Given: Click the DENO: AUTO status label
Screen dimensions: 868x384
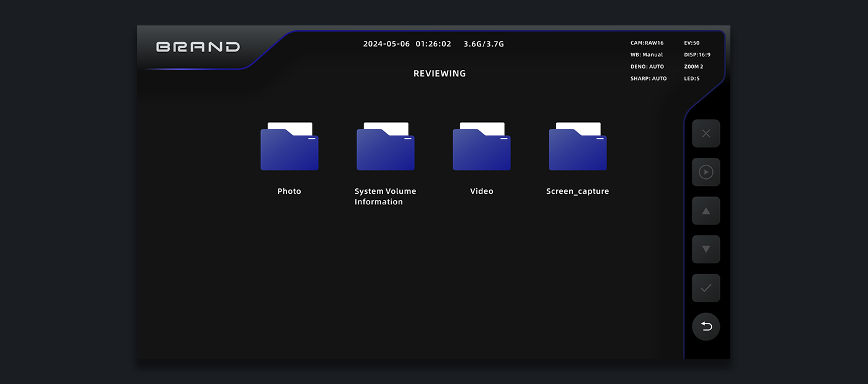Looking at the screenshot, I should point(647,67).
